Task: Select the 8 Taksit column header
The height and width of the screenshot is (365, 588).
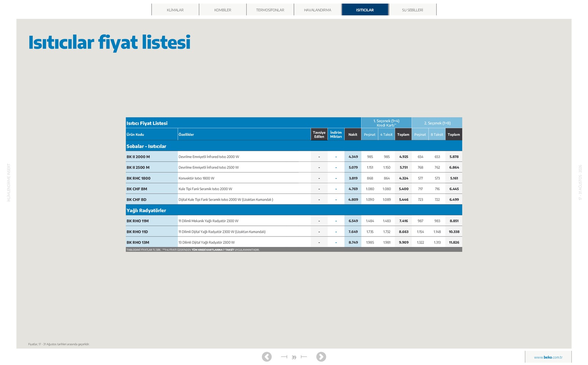Action: pos(437,134)
